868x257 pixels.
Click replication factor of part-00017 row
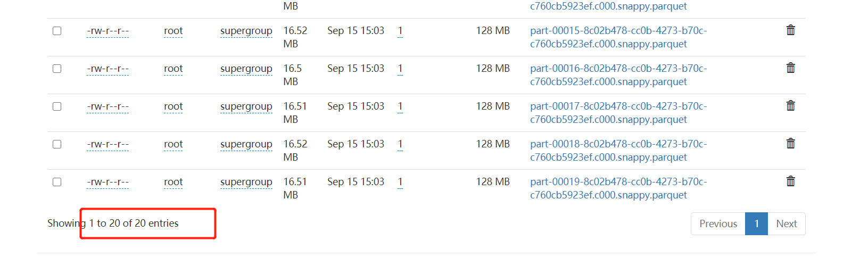pyautogui.click(x=400, y=106)
